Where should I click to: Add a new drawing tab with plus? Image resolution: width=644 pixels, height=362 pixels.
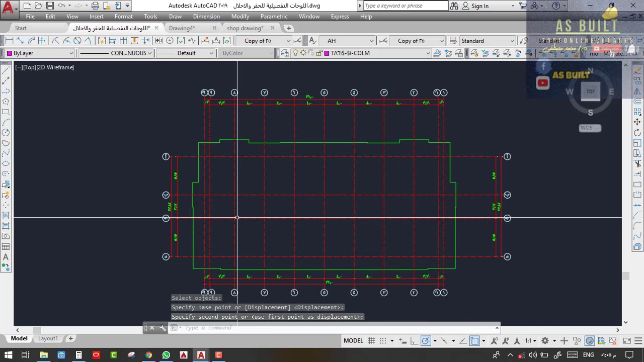click(x=289, y=28)
